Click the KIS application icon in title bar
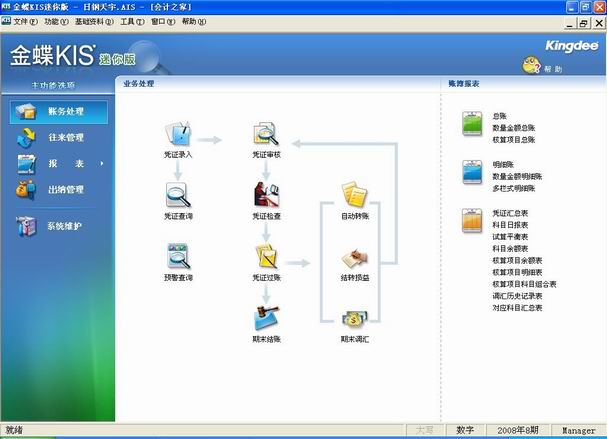 click(x=6, y=7)
